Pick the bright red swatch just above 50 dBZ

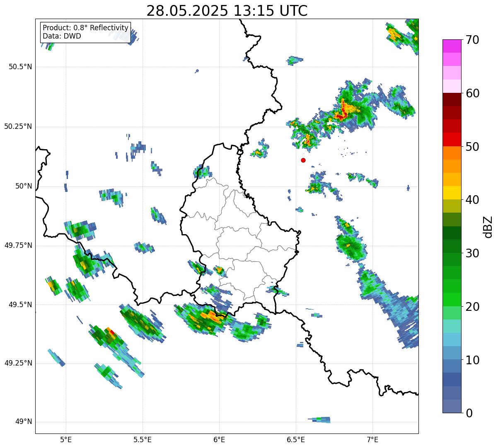pyautogui.click(x=452, y=140)
